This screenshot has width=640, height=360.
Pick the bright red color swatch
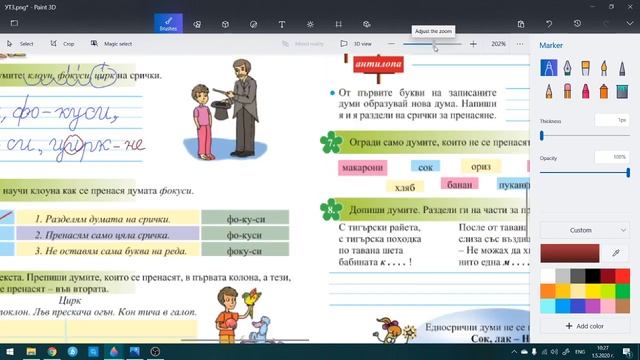pos(622,276)
